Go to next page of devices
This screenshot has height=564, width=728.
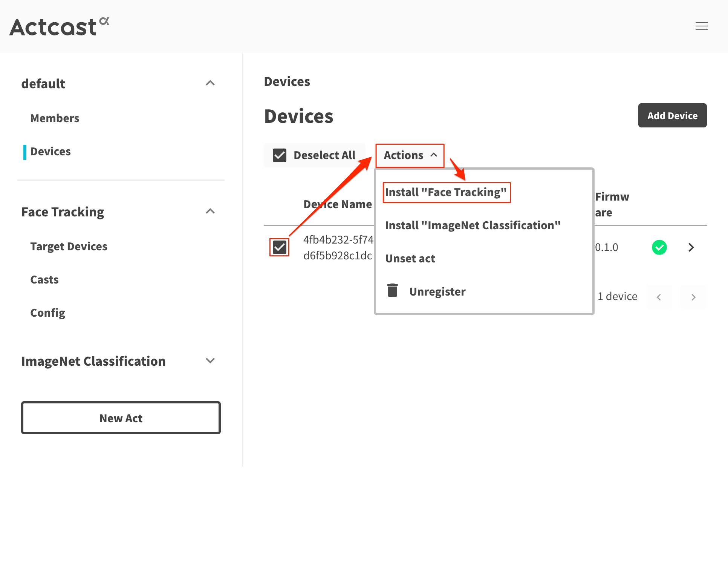tap(693, 297)
